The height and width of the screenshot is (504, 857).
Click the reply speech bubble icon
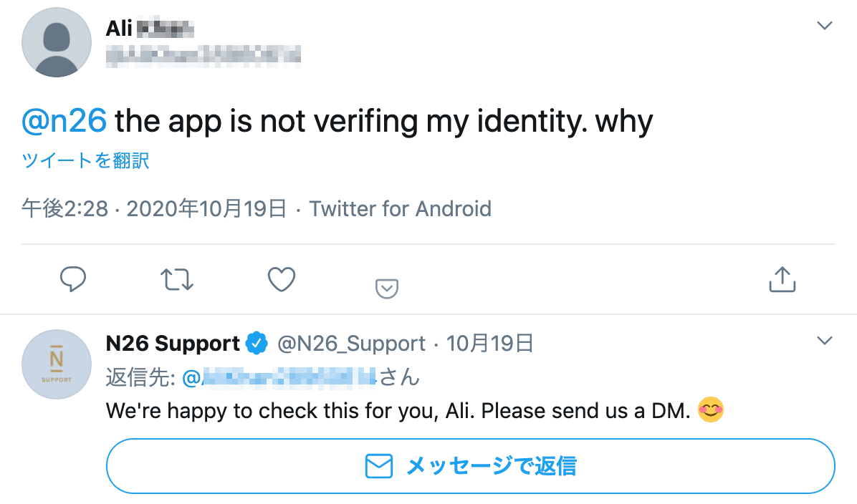coord(73,279)
